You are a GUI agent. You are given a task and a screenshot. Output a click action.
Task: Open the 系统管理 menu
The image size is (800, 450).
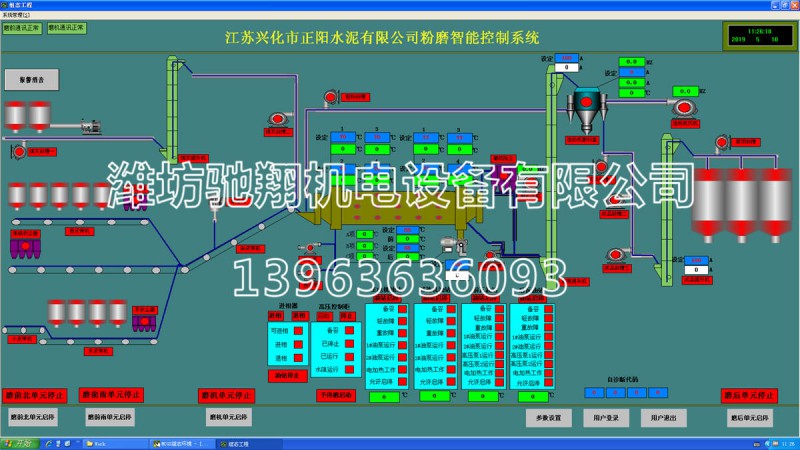point(15,15)
